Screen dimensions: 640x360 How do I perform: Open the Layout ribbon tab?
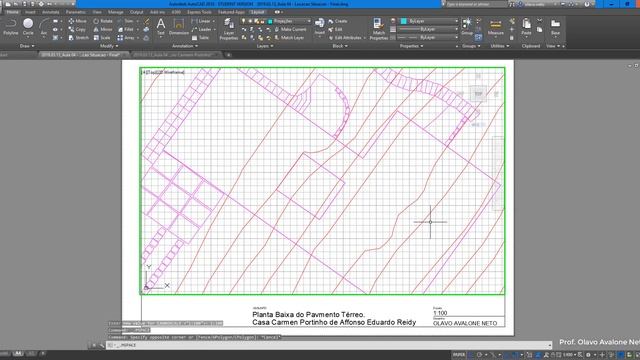tap(258, 12)
